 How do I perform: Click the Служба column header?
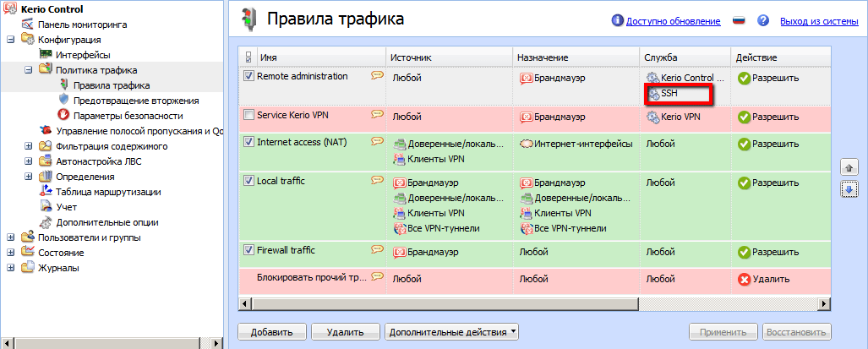coord(685,57)
